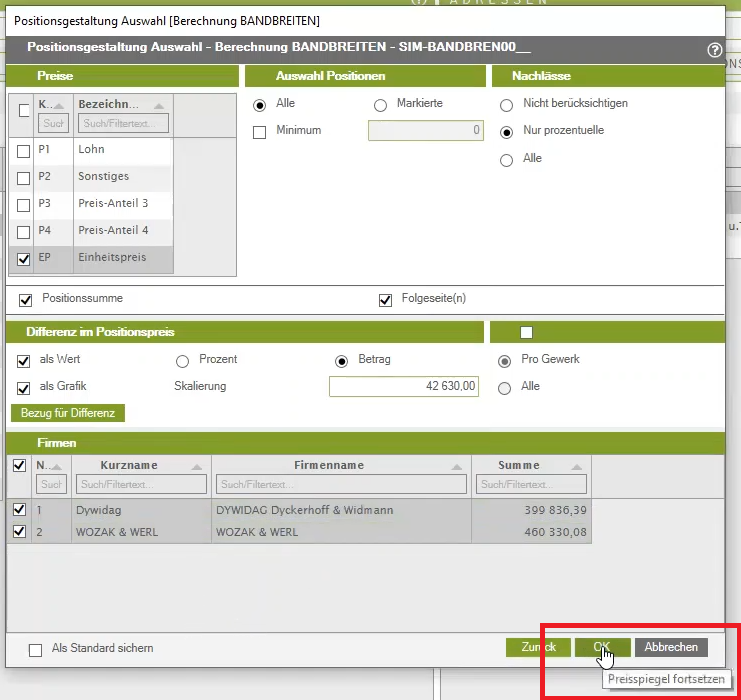
Task: Select the Markierte positions radio button
Action: 380,105
